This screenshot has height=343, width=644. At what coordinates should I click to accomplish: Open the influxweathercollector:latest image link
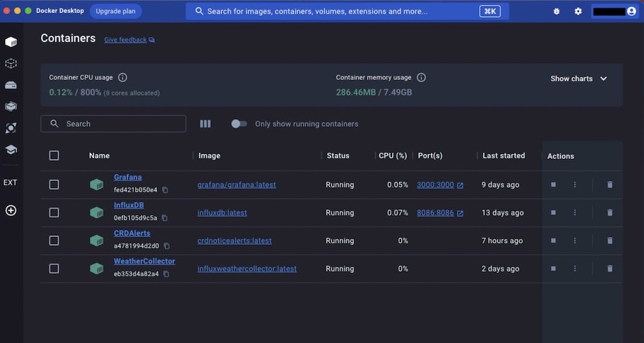[x=247, y=269]
